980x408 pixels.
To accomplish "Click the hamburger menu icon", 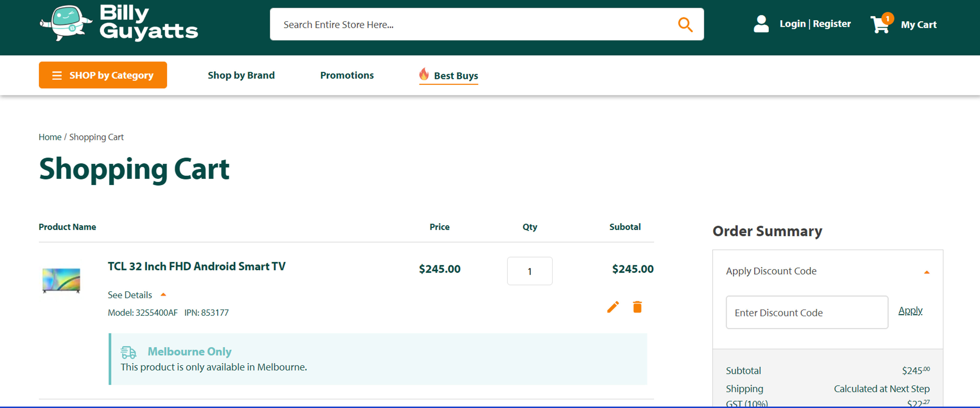I will click(x=57, y=75).
